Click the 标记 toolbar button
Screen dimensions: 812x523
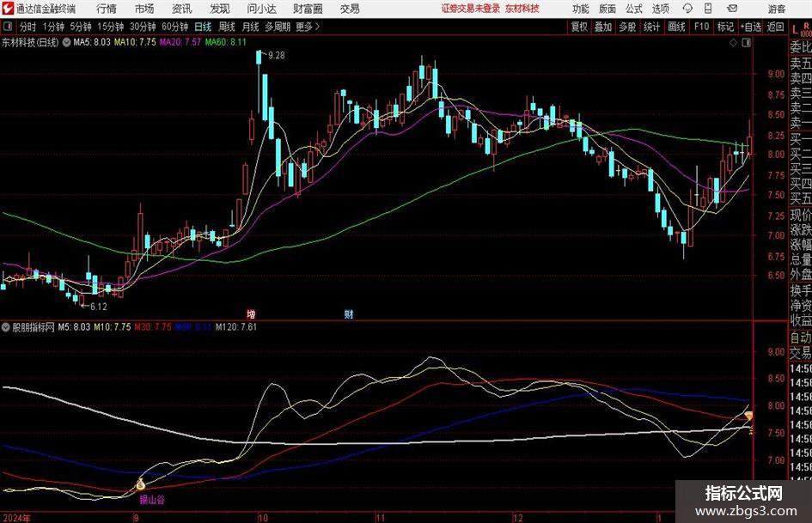point(725,27)
